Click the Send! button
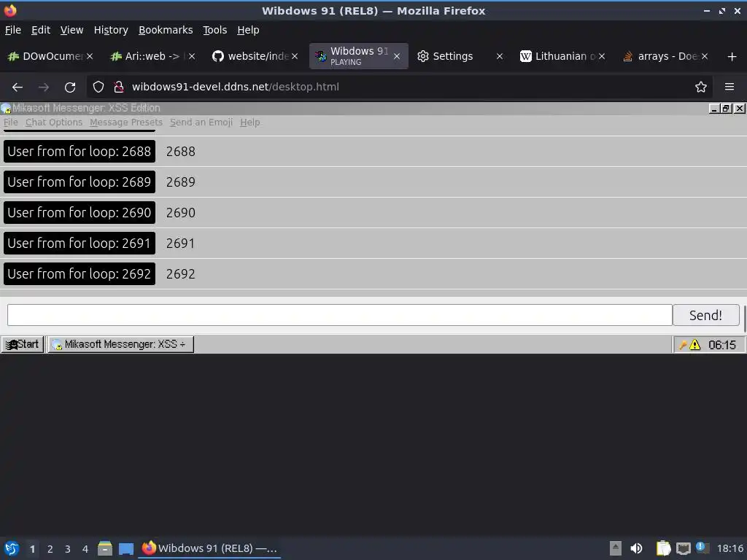Viewport: 747px width, 560px height. 705,315
